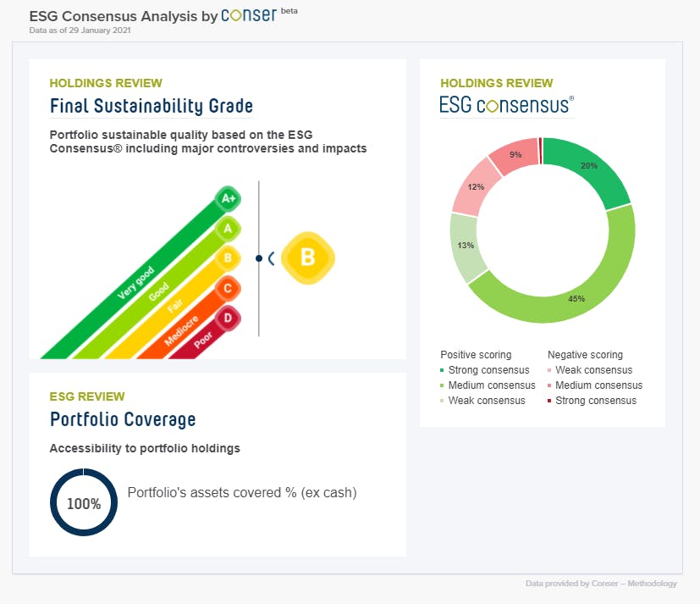This screenshot has width=700, height=604.
Task: Click the ESG consensus logo
Action: (x=506, y=105)
